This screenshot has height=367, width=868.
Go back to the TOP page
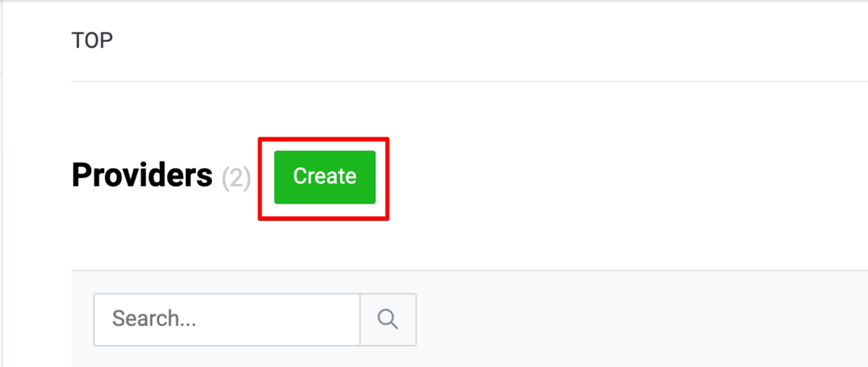pyautogui.click(x=93, y=40)
